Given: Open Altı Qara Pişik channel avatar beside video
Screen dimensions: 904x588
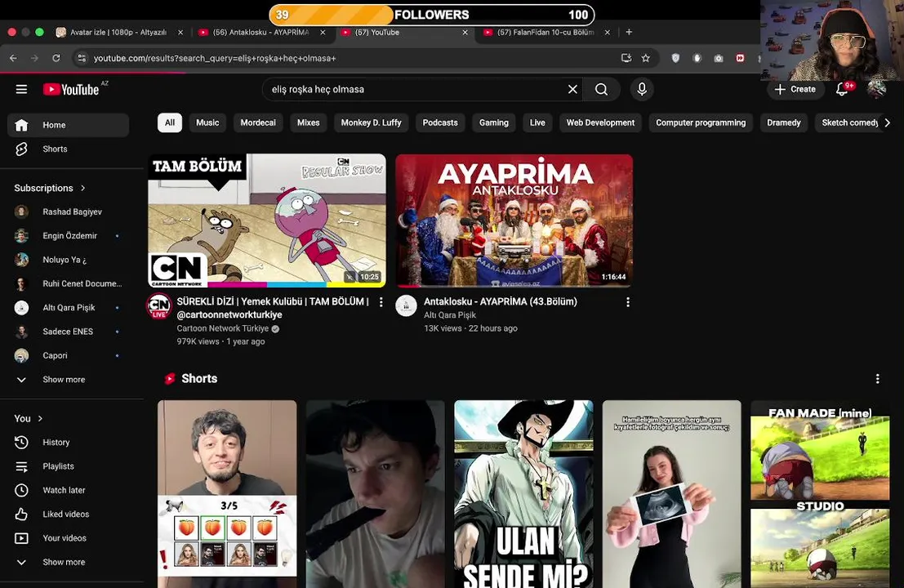Looking at the screenshot, I should [x=406, y=305].
